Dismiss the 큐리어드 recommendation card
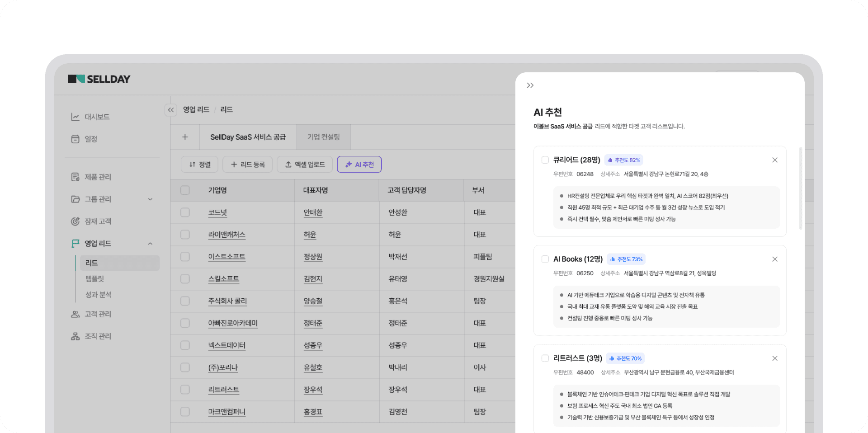Viewport: 868px width, 433px height. (774, 160)
